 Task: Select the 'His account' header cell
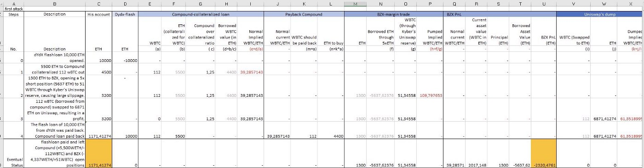(99, 14)
